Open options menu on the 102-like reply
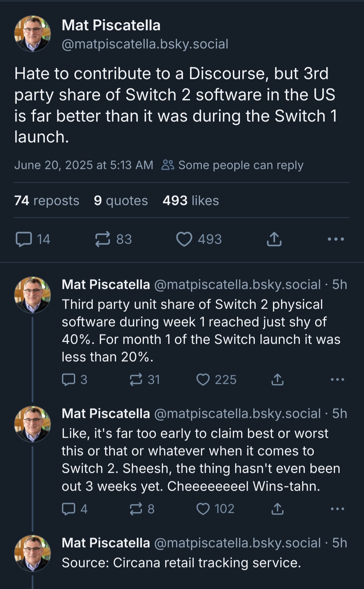The width and height of the screenshot is (364, 589). [337, 509]
